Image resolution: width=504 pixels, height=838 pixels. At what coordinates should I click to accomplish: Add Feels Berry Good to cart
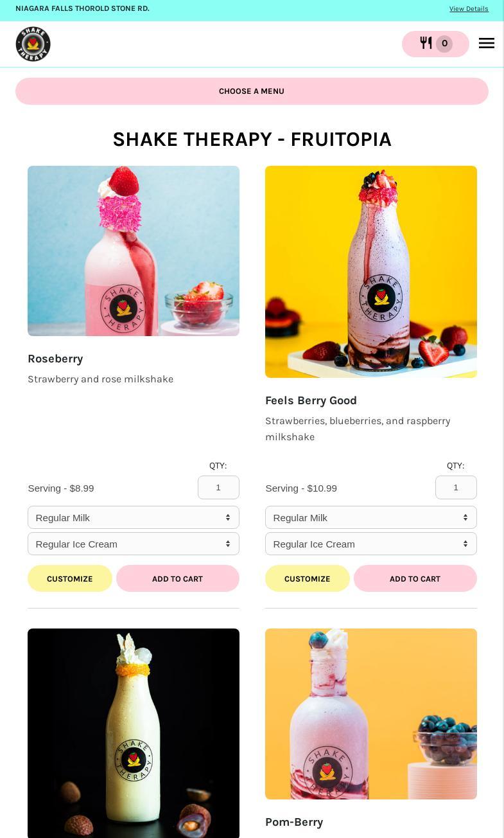pyautogui.click(x=415, y=578)
